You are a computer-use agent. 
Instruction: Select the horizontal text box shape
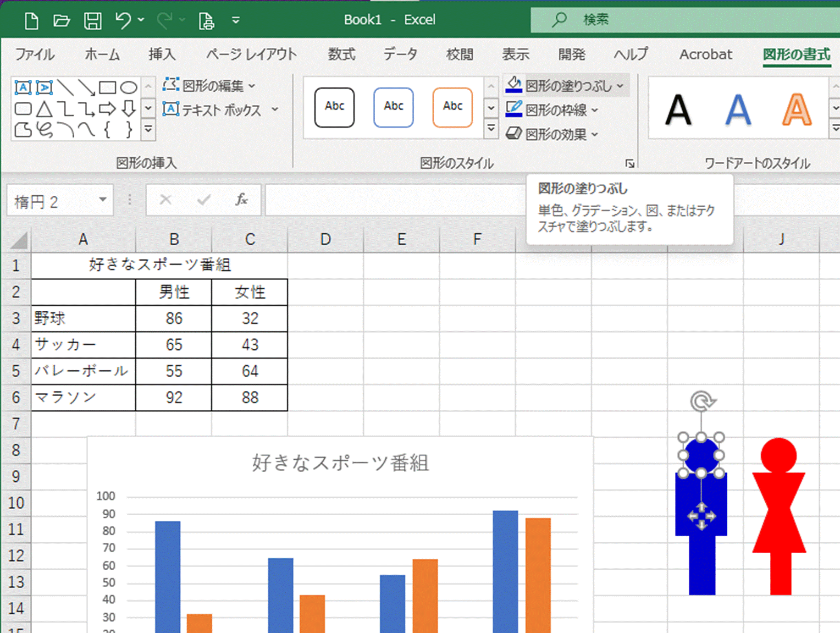pyautogui.click(x=23, y=87)
